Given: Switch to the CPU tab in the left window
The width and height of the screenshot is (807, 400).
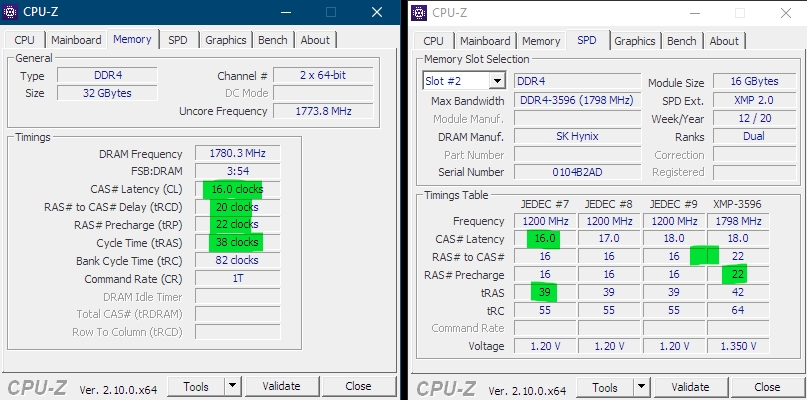Looking at the screenshot, I should [x=25, y=40].
